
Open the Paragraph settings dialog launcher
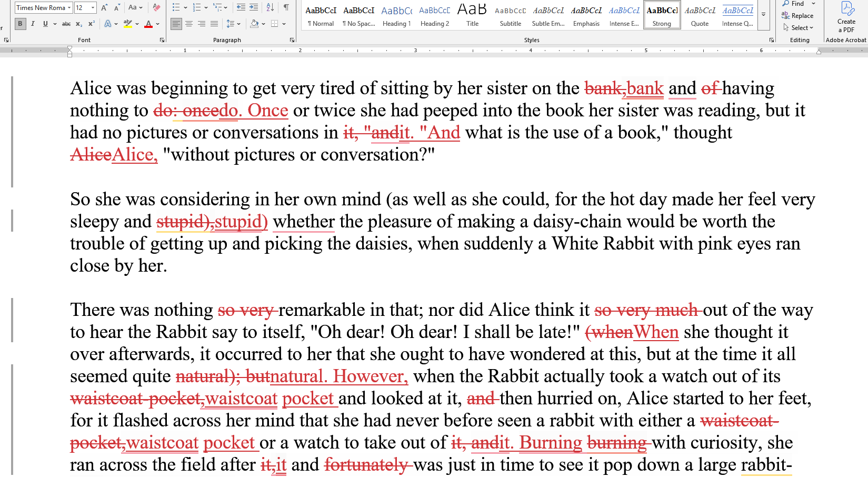click(x=292, y=40)
